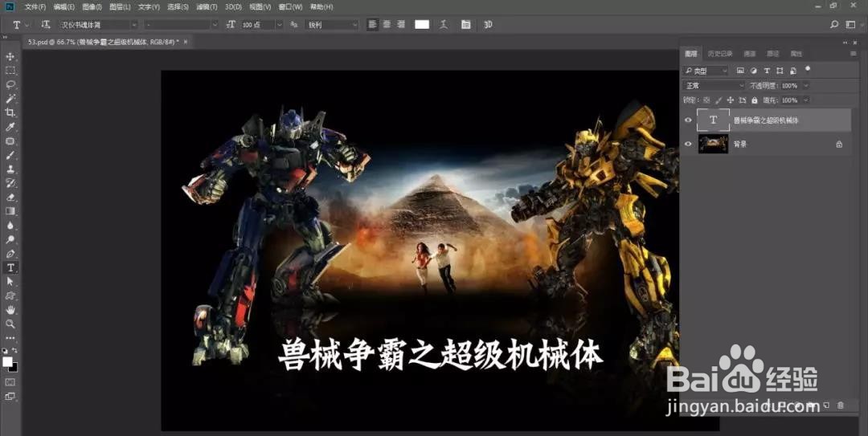Viewport: 868px width, 436px height.
Task: Select the Zoom tool
Action: (10, 324)
